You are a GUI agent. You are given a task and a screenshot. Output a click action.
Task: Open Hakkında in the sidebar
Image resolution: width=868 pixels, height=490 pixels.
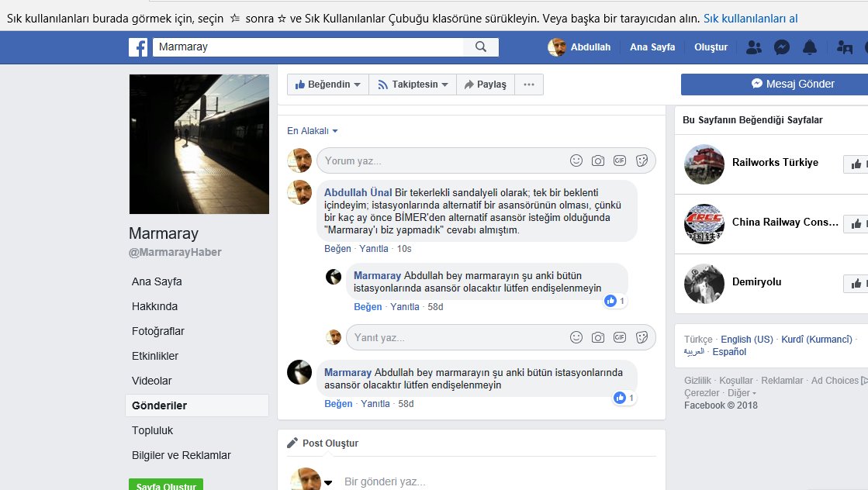tap(154, 306)
